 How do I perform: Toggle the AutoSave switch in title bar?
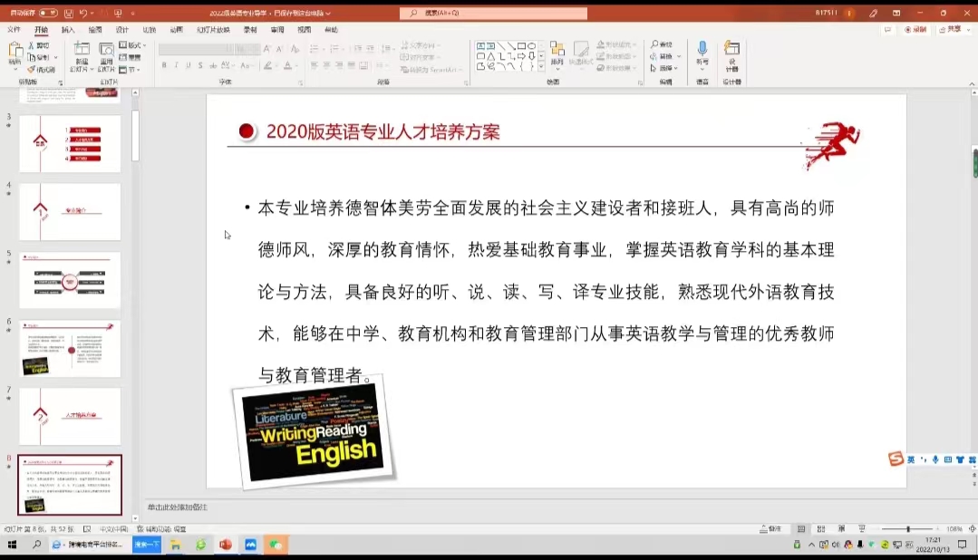coord(48,13)
